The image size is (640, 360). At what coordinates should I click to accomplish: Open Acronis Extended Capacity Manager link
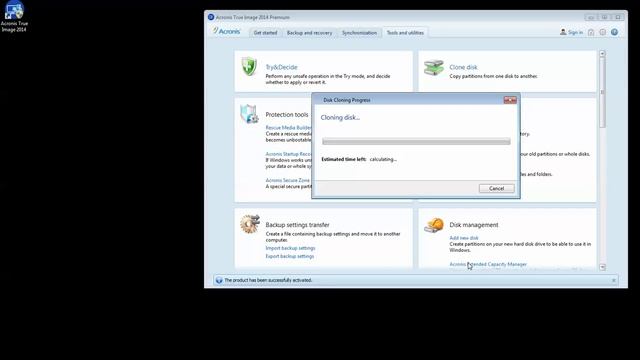pyautogui.click(x=488, y=264)
